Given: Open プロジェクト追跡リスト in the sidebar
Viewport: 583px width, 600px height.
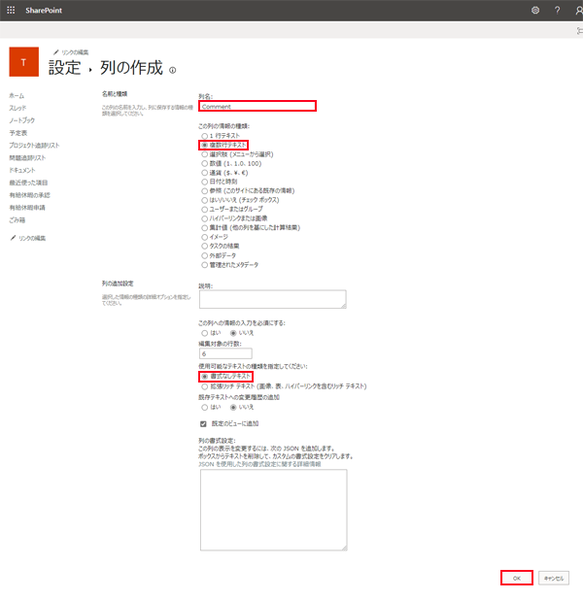Looking at the screenshot, I should click(34, 145).
